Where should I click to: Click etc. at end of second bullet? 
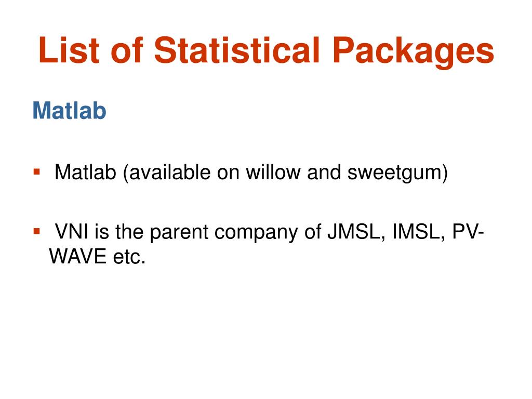click(x=129, y=257)
